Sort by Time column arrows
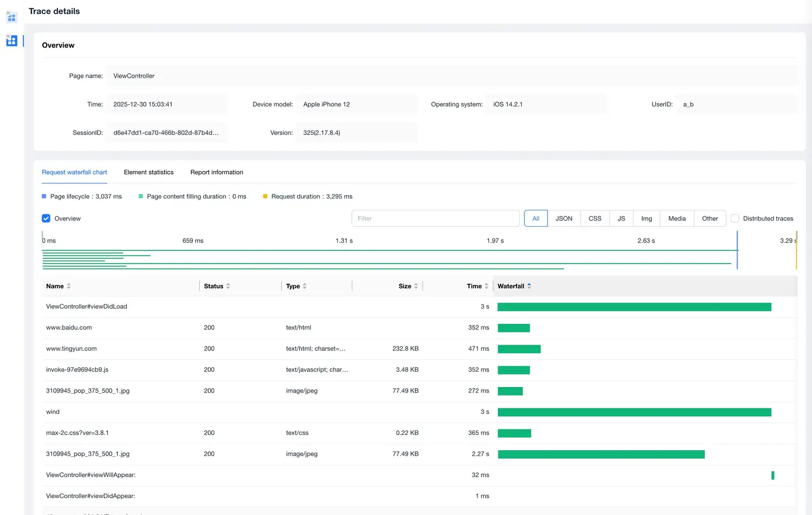The width and height of the screenshot is (812, 515). [487, 287]
